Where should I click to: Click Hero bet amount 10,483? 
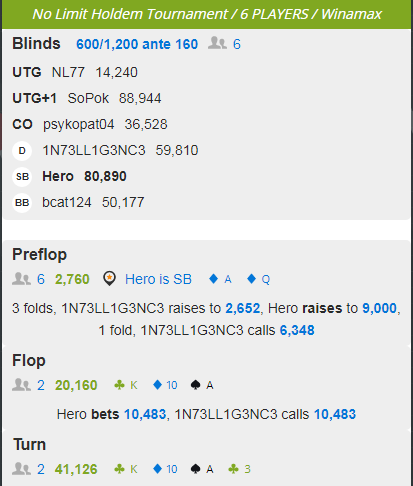coord(145,414)
